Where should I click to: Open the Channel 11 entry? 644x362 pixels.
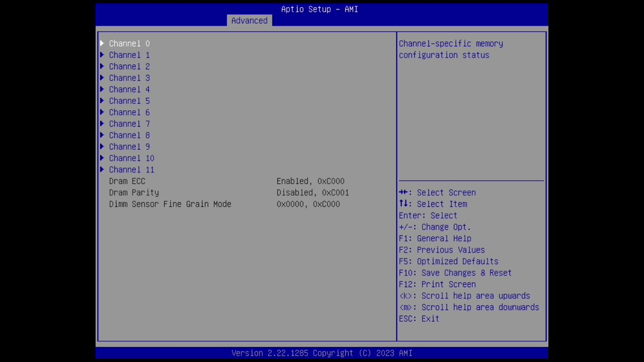pyautogui.click(x=132, y=170)
